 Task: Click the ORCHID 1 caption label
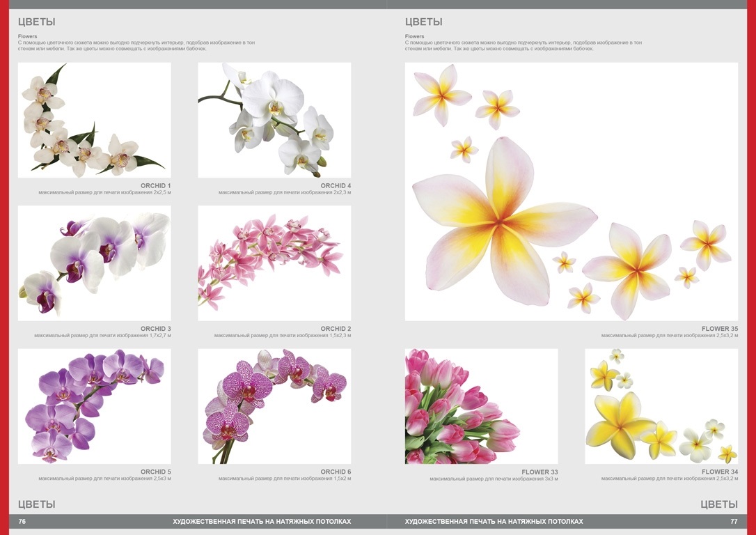[155, 186]
